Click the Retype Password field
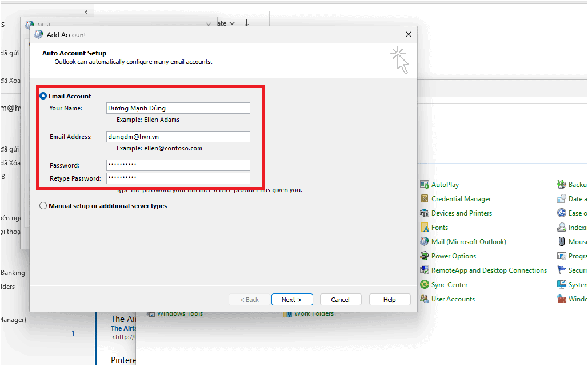The image size is (588, 366). 178,178
